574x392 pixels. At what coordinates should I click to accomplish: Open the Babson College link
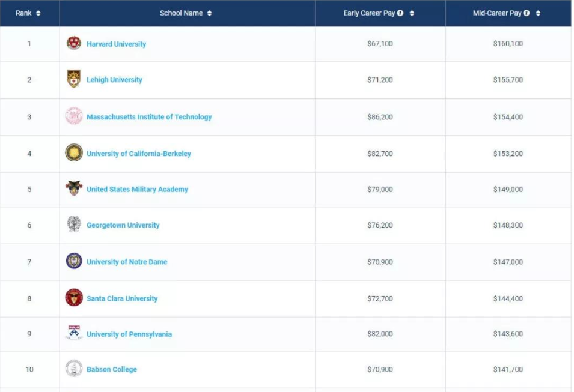[x=112, y=369]
